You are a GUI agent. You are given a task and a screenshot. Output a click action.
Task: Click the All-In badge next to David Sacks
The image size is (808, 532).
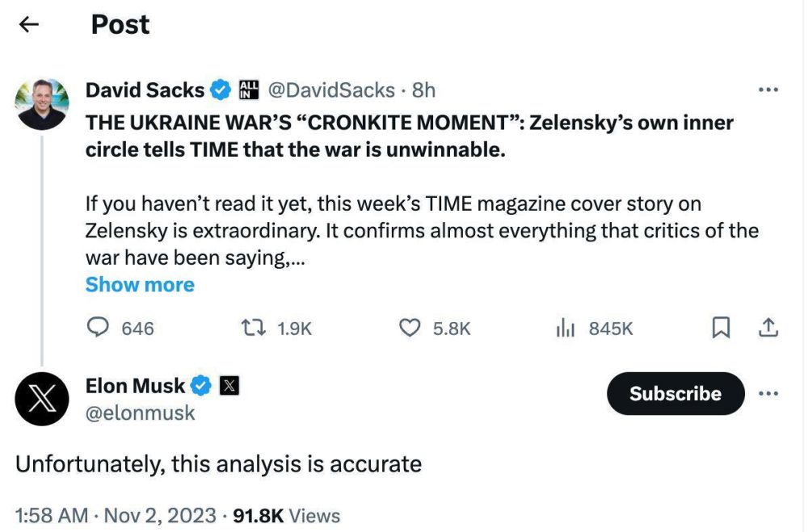coord(250,90)
